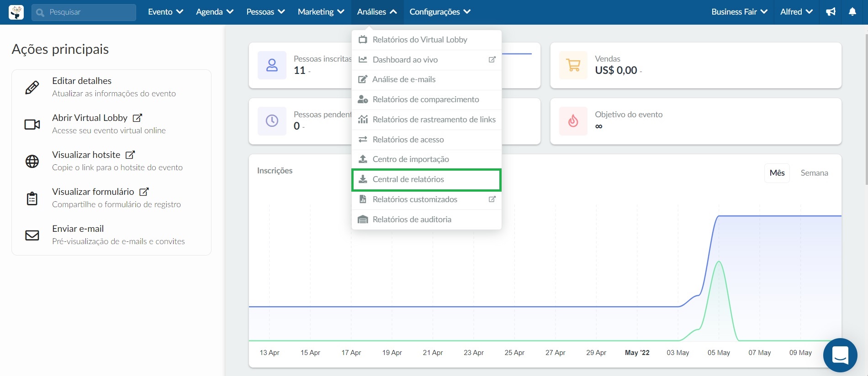Expand the Evento dropdown menu

coord(165,12)
